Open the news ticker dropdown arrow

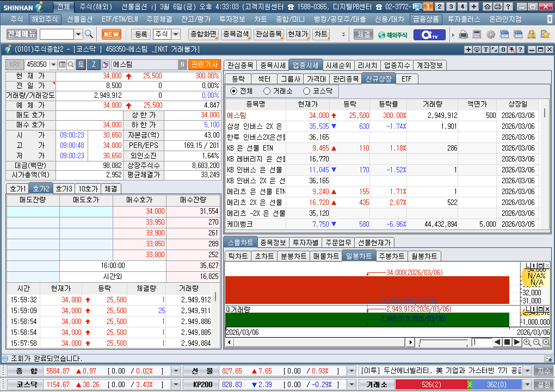point(527,371)
